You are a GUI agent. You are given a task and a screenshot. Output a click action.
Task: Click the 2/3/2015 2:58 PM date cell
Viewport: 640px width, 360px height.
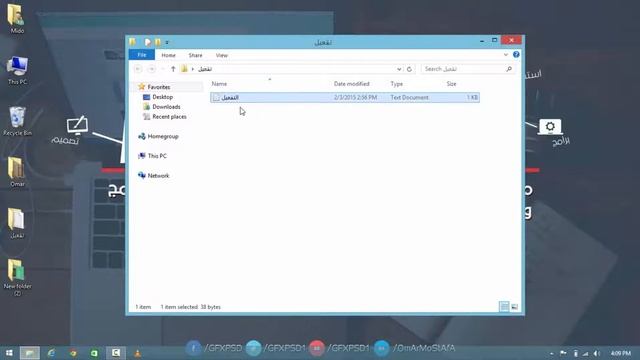click(355, 98)
